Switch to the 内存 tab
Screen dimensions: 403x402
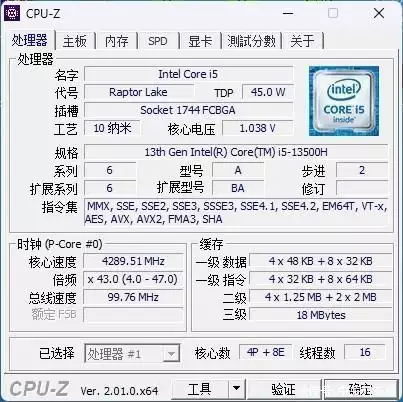(x=116, y=41)
